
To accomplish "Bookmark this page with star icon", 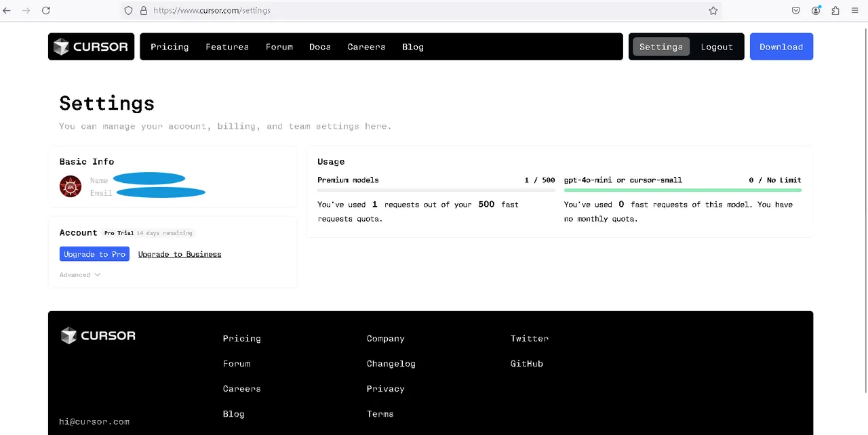I will [x=713, y=11].
